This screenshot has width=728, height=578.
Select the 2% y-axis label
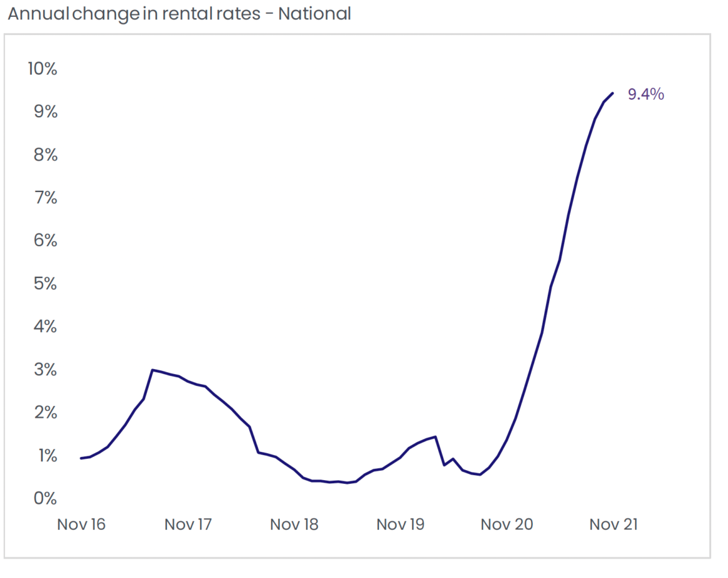click(45, 413)
